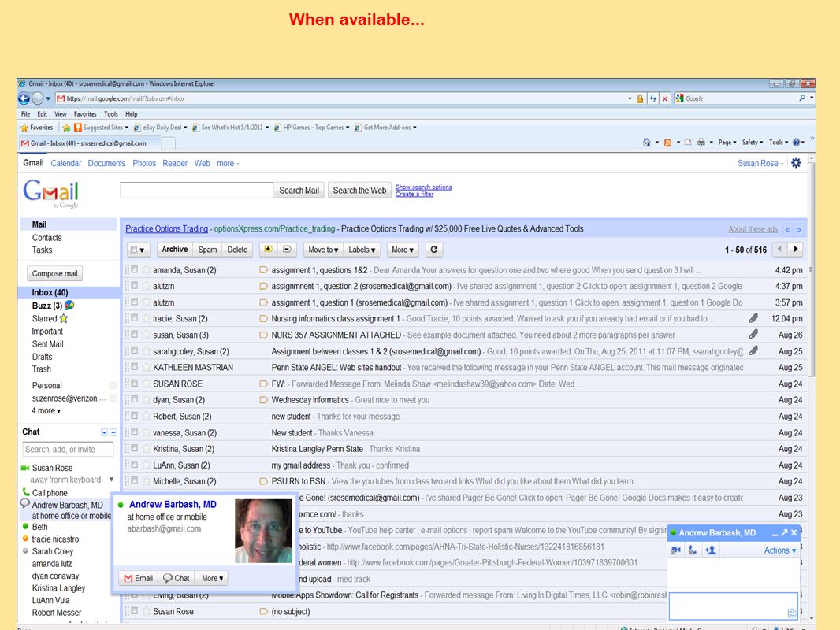Click the mark important plus marker button
This screenshot has height=630, width=840.
click(269, 249)
